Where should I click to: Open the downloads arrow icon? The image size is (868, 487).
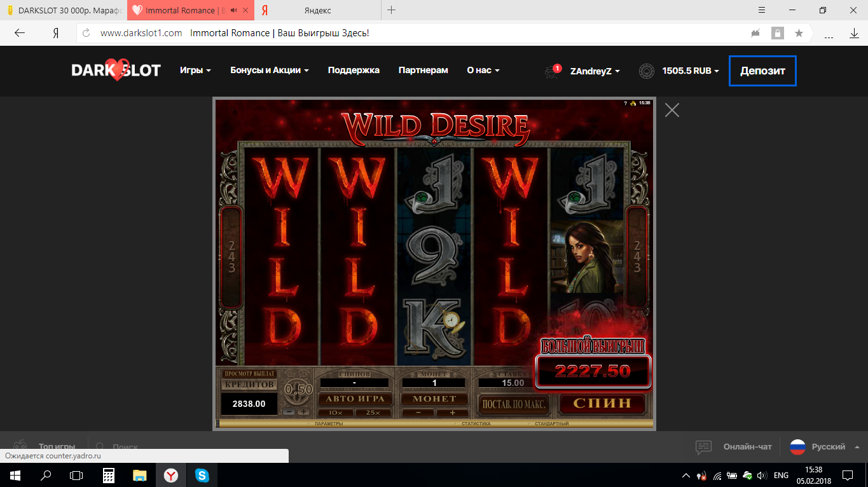pos(854,33)
